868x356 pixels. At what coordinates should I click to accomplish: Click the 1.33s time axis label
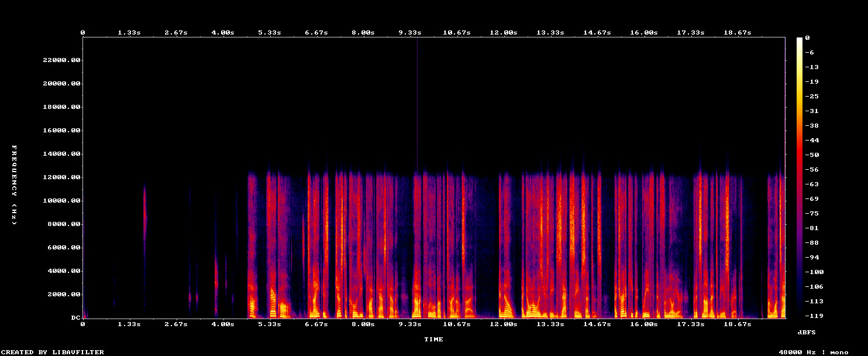(129, 32)
